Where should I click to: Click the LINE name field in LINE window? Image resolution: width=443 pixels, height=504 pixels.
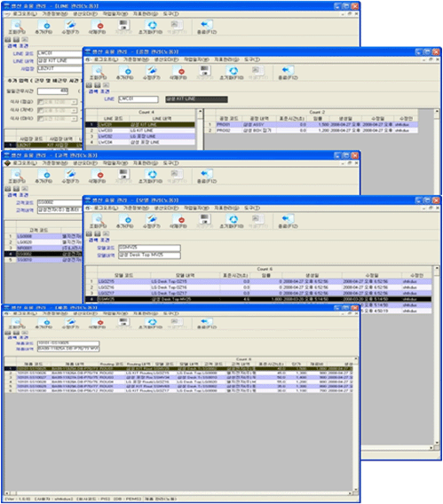coord(59,61)
